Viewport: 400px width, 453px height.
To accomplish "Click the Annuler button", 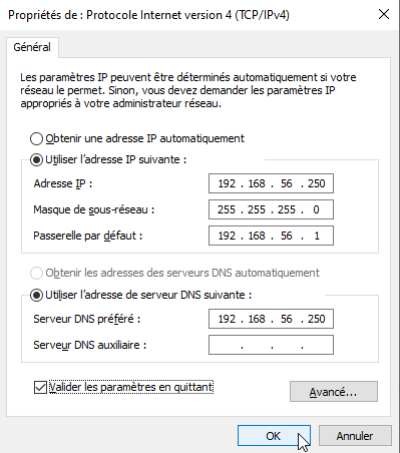I will [x=355, y=436].
